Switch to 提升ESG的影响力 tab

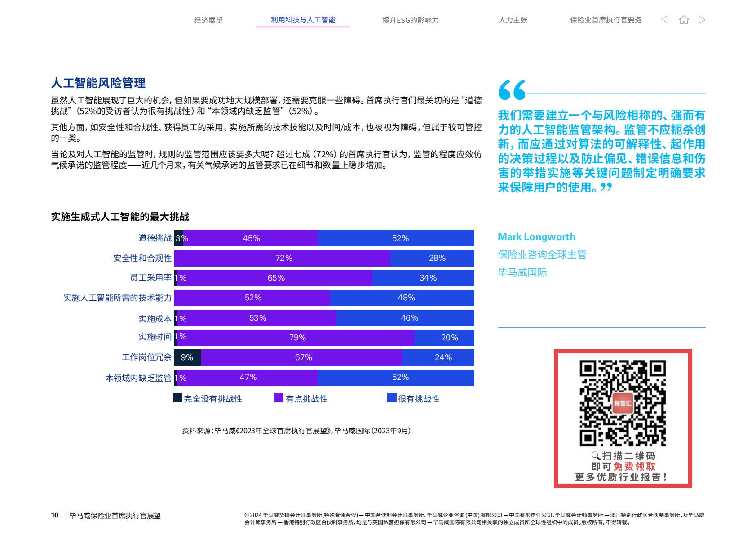click(410, 20)
